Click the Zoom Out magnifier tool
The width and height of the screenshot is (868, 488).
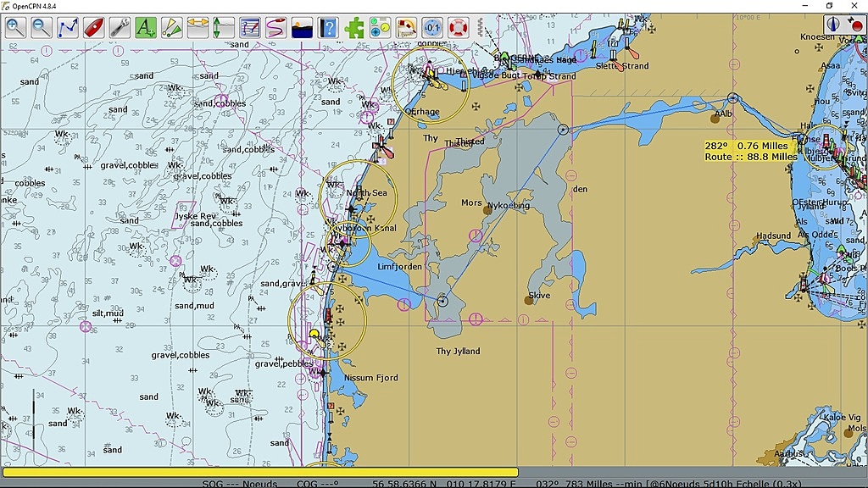[x=42, y=27]
